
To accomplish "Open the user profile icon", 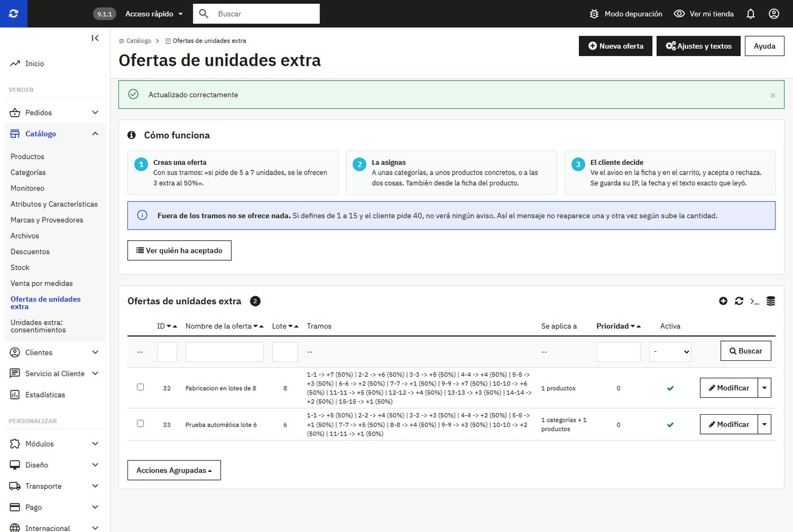I will [x=774, y=14].
